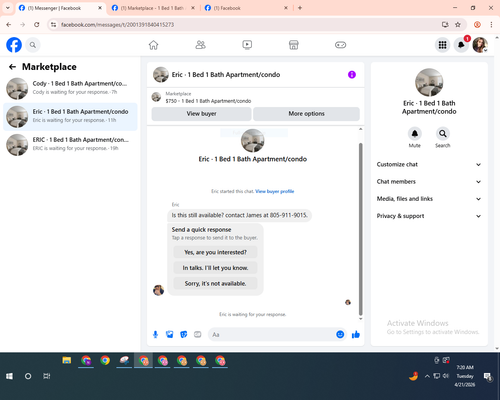Search in conversation using the Search icon
500x400 pixels.
point(443,134)
